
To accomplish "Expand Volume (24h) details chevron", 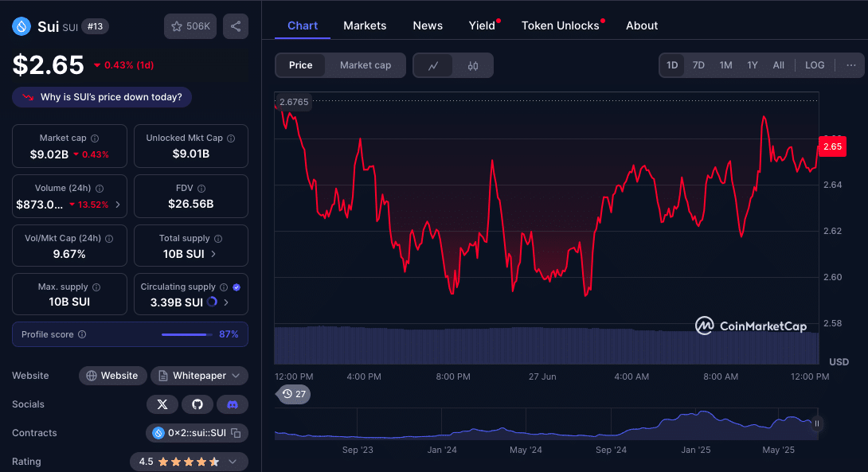I will click(x=118, y=205).
